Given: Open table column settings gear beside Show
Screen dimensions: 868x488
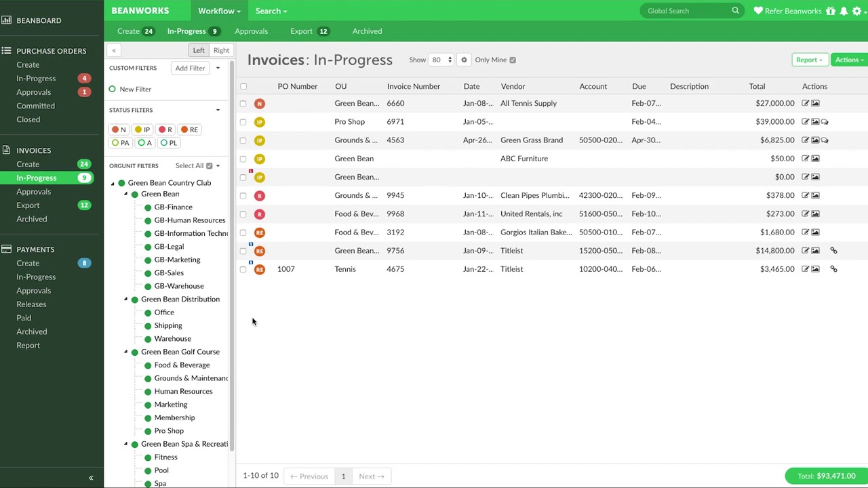Looking at the screenshot, I should click(x=464, y=60).
